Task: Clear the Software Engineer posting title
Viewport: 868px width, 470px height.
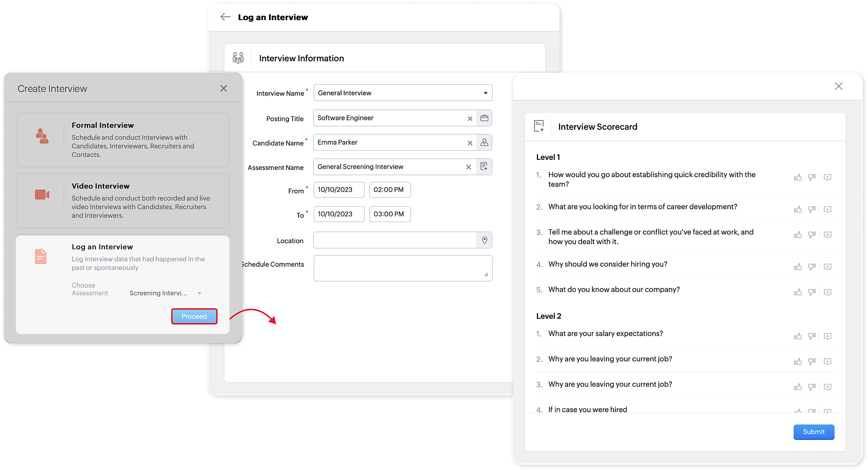Action: tap(470, 119)
